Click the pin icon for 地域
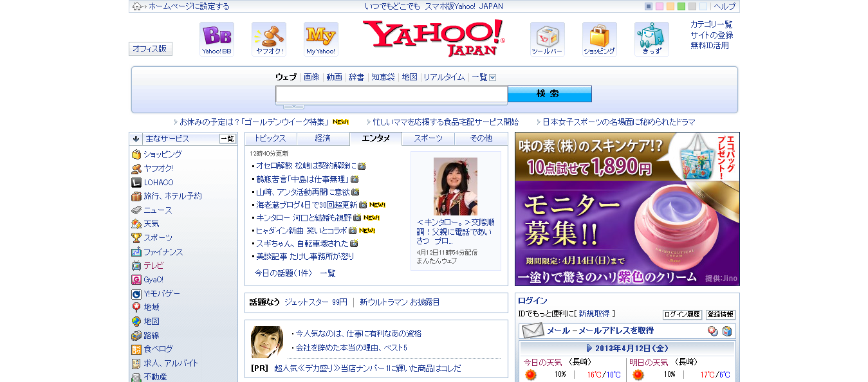The height and width of the screenshot is (382, 868). click(x=136, y=307)
